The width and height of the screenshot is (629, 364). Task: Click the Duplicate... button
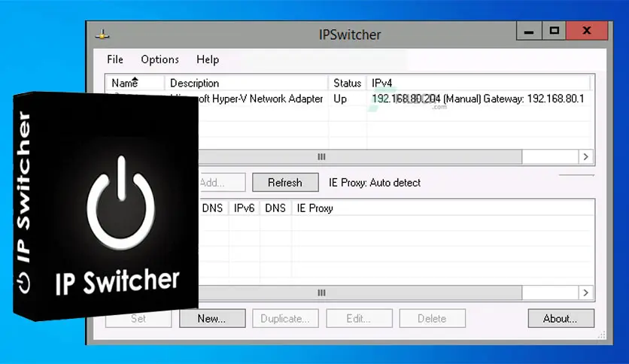[x=285, y=318]
